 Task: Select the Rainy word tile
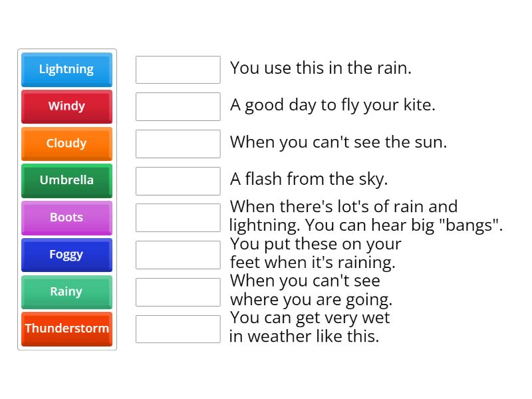[x=66, y=292]
